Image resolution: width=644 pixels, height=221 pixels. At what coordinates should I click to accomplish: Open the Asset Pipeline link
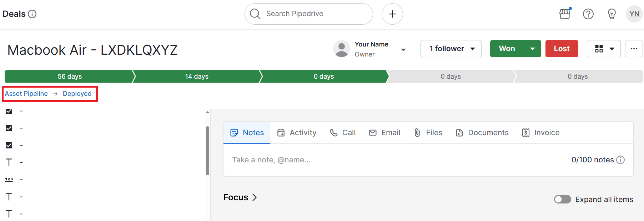(x=26, y=93)
